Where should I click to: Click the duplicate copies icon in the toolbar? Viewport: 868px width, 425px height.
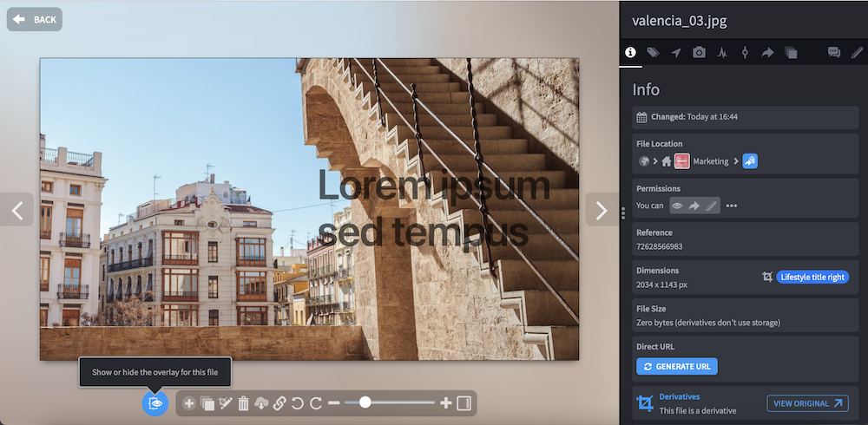pyautogui.click(x=207, y=404)
